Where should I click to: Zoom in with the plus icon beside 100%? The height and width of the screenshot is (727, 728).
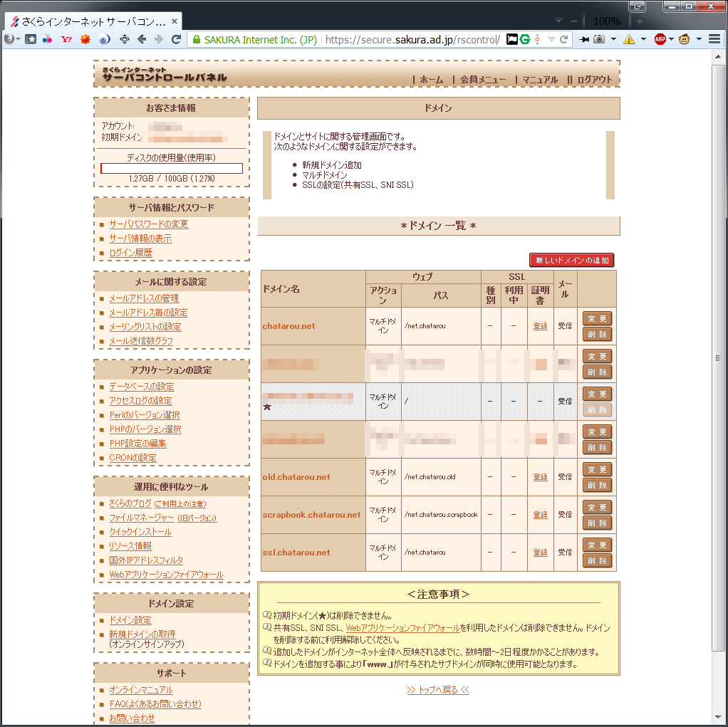[640, 21]
